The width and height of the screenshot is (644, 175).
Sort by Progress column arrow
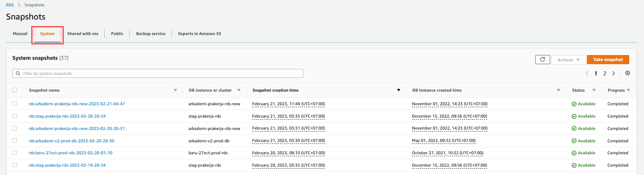pos(628,90)
